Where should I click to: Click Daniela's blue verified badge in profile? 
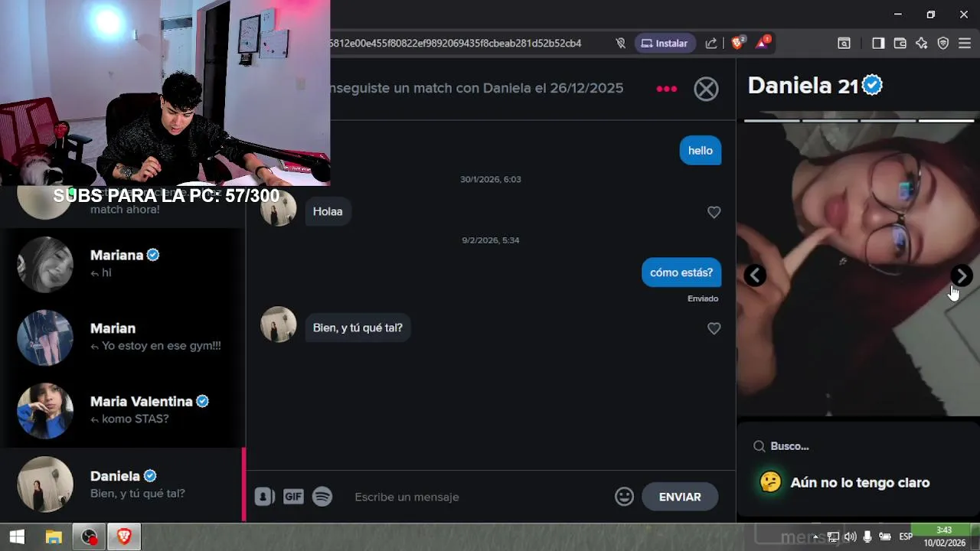tap(872, 85)
